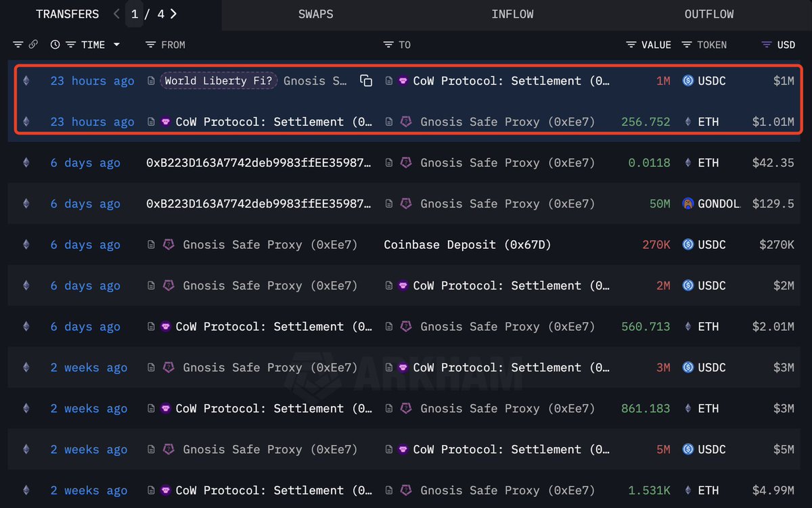Click USDC token icon in 270K row
This screenshot has width=812, height=508.
(x=688, y=245)
